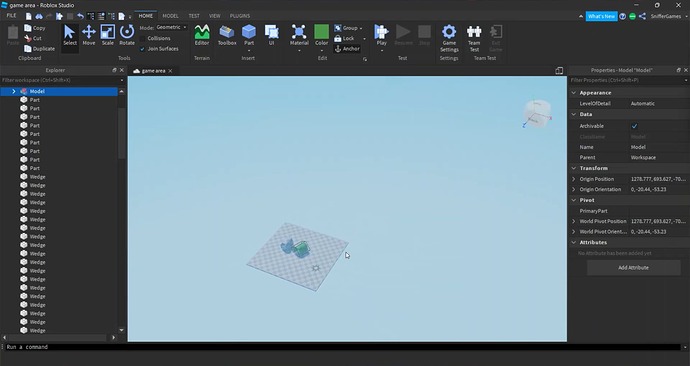The height and width of the screenshot is (366, 690).
Task: Open the Material picker
Action: coord(299,35)
